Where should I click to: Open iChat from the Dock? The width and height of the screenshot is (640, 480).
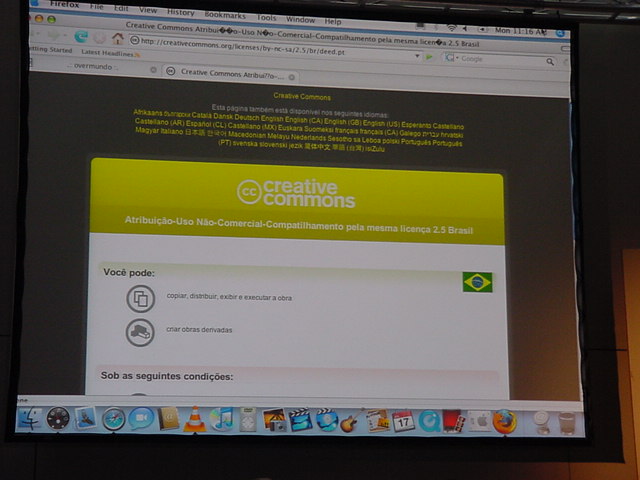141,419
